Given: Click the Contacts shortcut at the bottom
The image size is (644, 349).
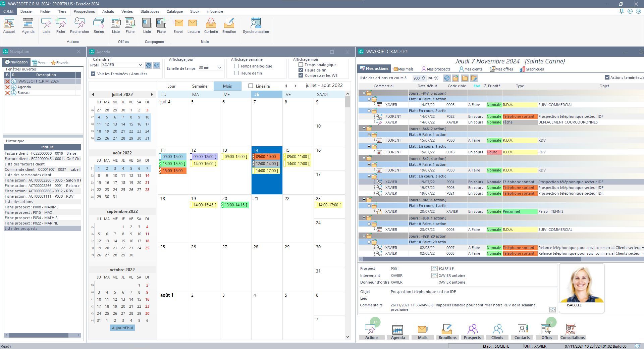Looking at the screenshot, I should (x=522, y=332).
